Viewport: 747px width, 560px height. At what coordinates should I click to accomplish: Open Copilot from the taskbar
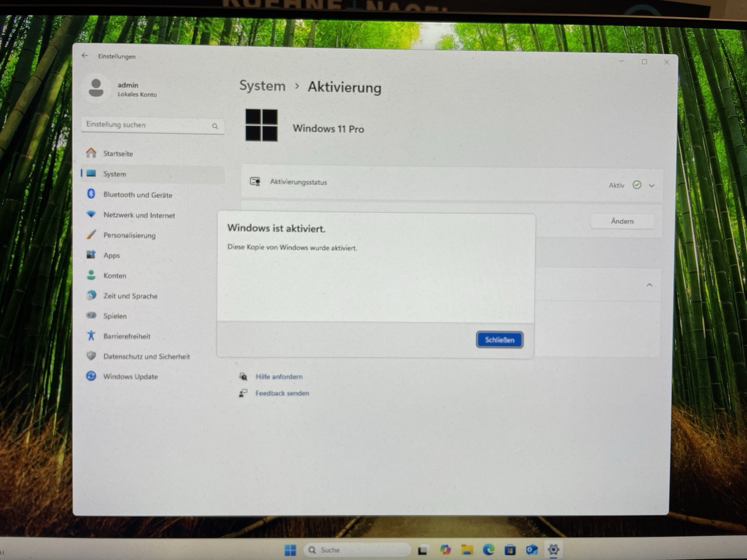pyautogui.click(x=445, y=550)
